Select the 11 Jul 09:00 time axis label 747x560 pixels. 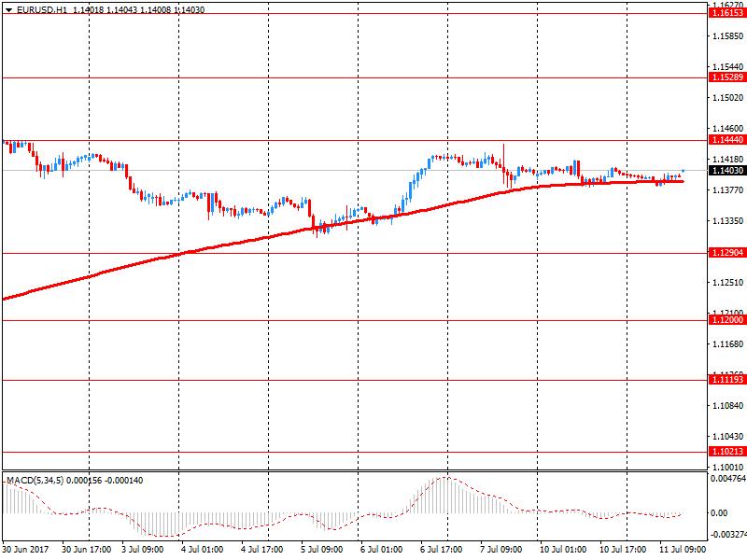[x=683, y=550]
